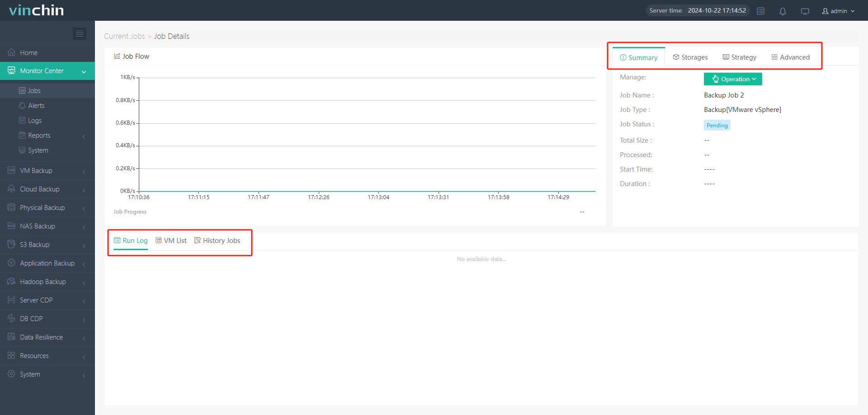The width and height of the screenshot is (868, 415).
Task: Switch to the Storages tab
Action: click(690, 57)
